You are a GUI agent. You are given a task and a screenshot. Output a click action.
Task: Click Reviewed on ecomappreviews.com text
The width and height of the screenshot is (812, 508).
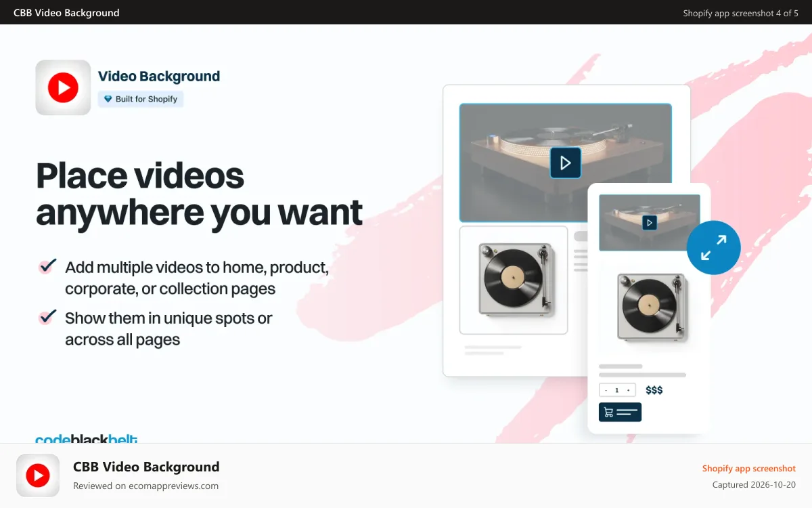pos(145,486)
